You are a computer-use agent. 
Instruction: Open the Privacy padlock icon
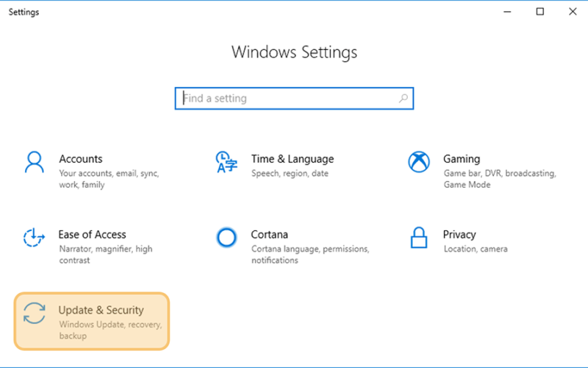tap(418, 237)
